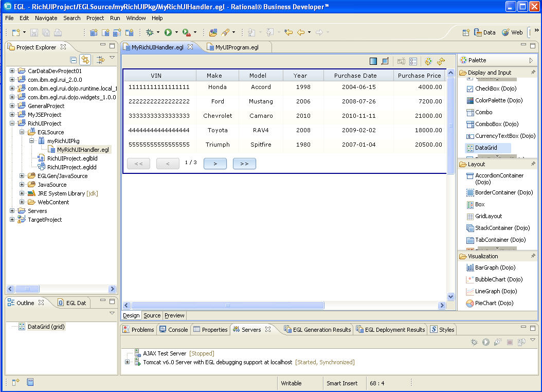
Task: Click the previous page < grid button
Action: click(168, 164)
